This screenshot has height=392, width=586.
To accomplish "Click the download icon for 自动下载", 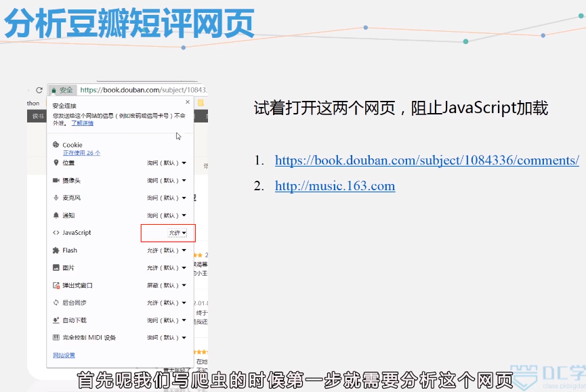I will tap(56, 320).
